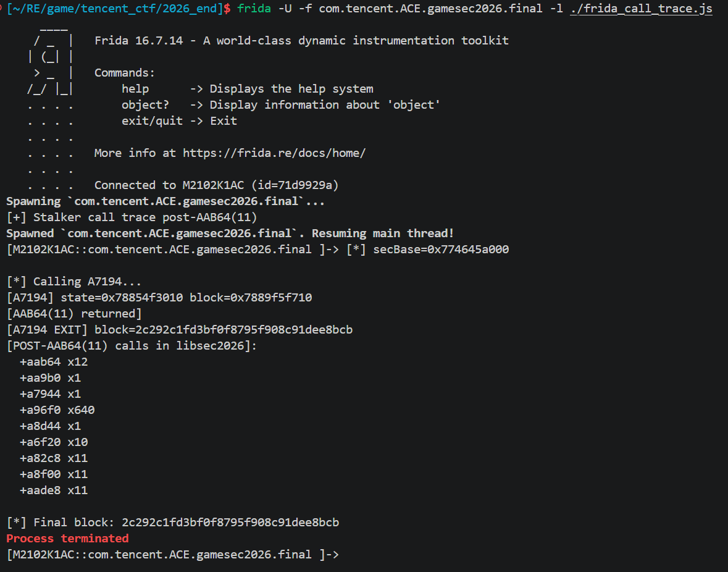Click the "+aade8 x11" trace line

tap(54, 490)
